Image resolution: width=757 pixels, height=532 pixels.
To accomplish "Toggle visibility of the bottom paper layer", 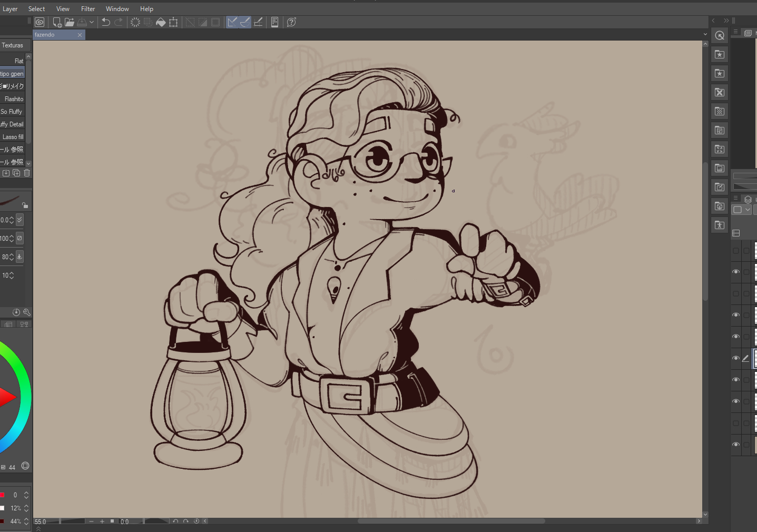I will tap(736, 445).
